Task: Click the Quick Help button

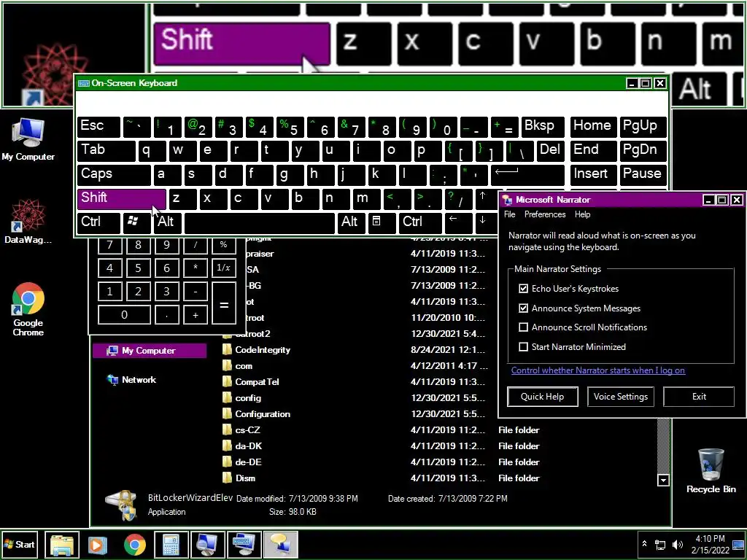Action: (542, 397)
